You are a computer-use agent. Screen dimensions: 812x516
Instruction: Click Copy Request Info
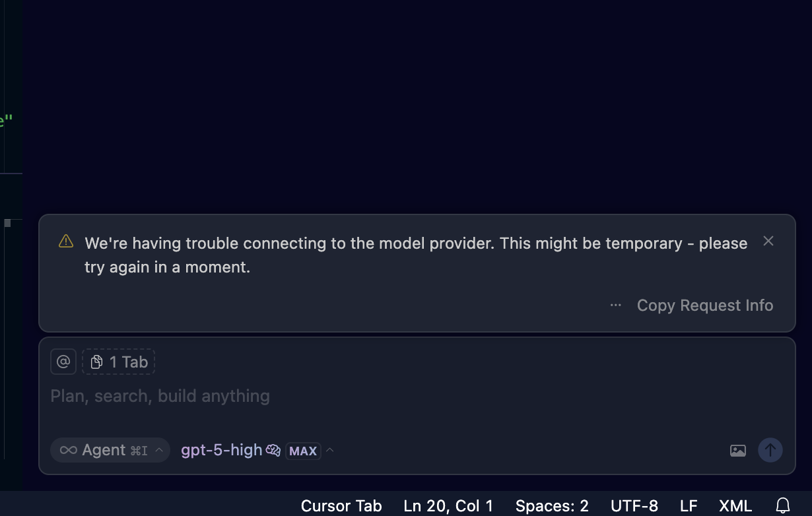coord(704,306)
